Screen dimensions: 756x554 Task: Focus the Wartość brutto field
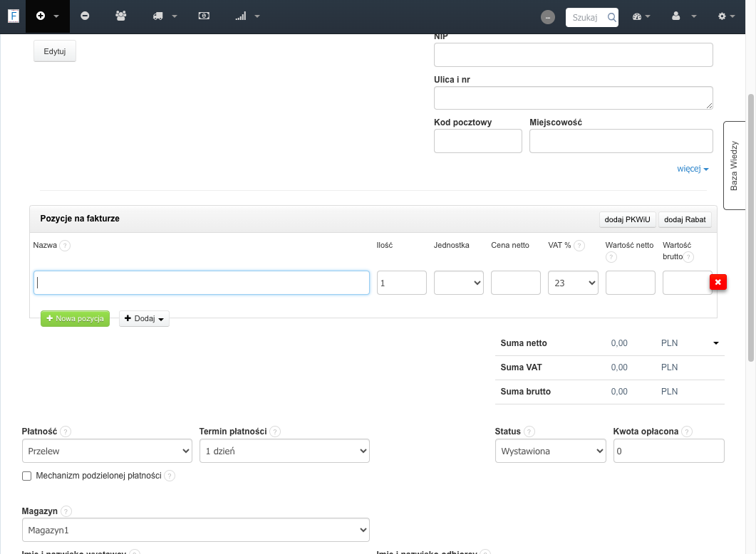(x=687, y=283)
